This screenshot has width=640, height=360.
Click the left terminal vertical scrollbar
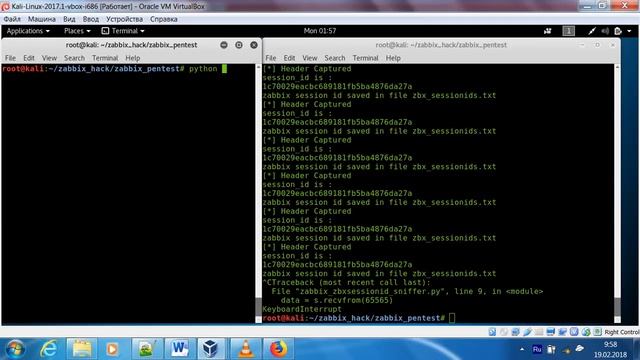pos(258,193)
